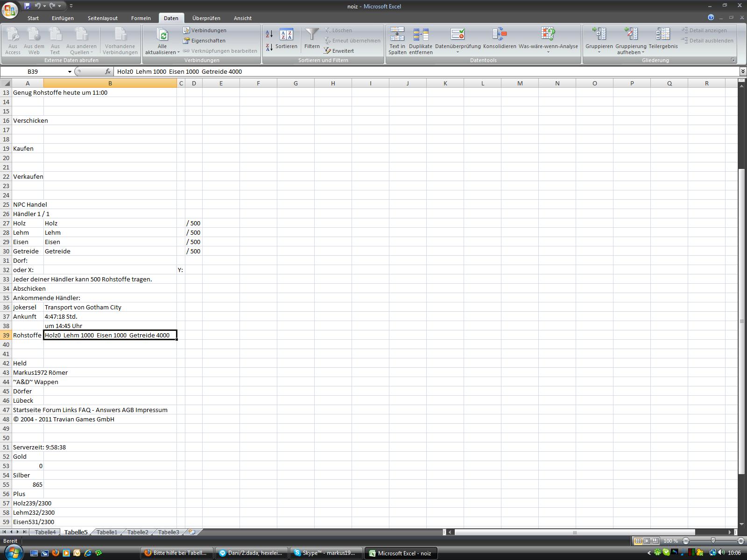Click Konsolidieren

click(x=500, y=39)
